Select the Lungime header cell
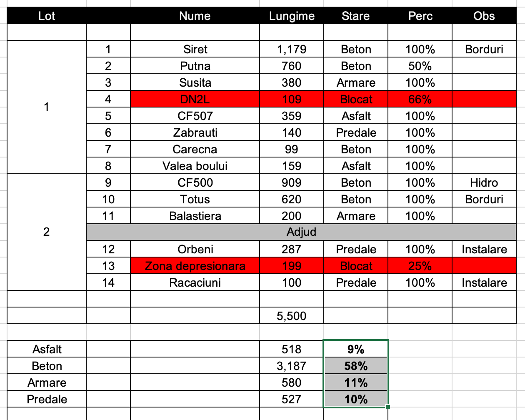This screenshot has height=420, width=525. tap(292, 16)
